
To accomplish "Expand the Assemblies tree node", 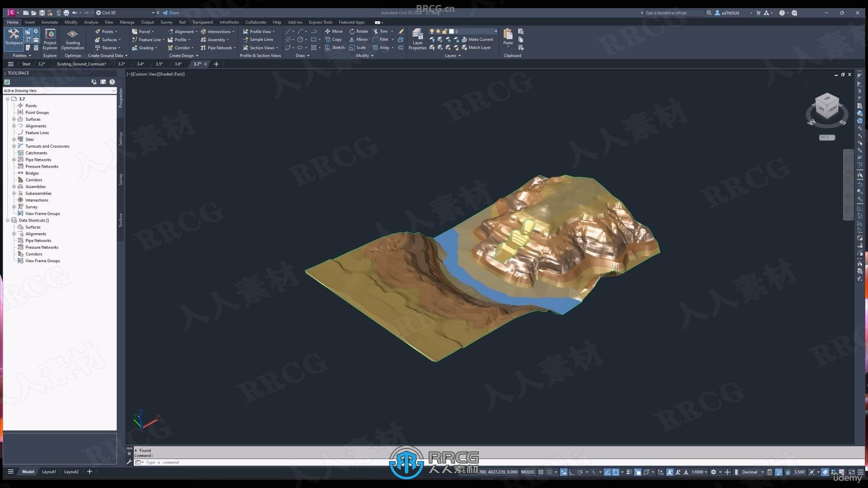I will (14, 187).
